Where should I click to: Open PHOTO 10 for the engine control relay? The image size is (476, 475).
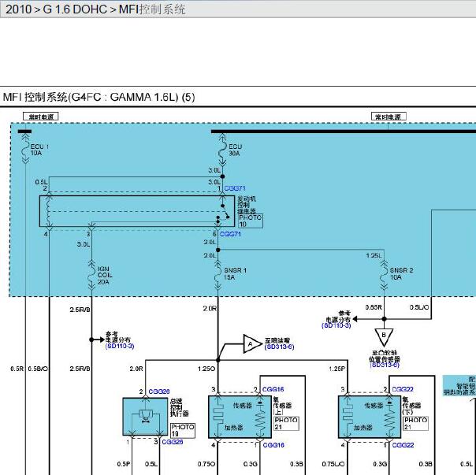[250, 221]
